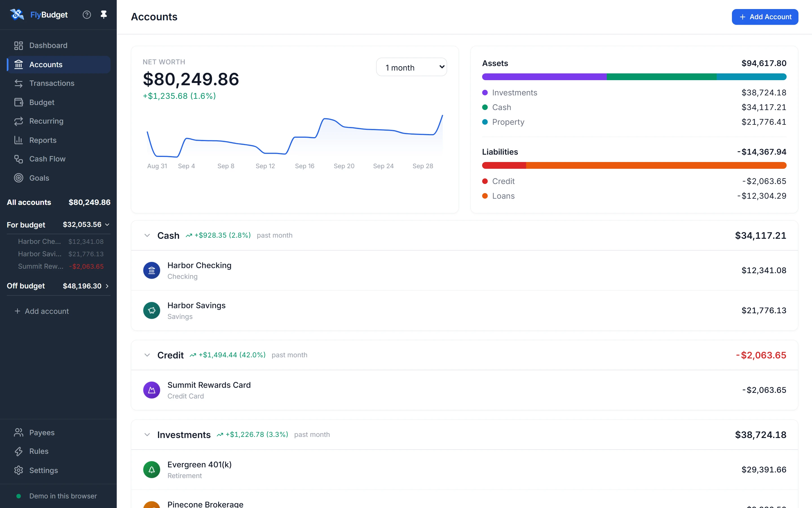Click Add account in the sidebar

pos(42,312)
